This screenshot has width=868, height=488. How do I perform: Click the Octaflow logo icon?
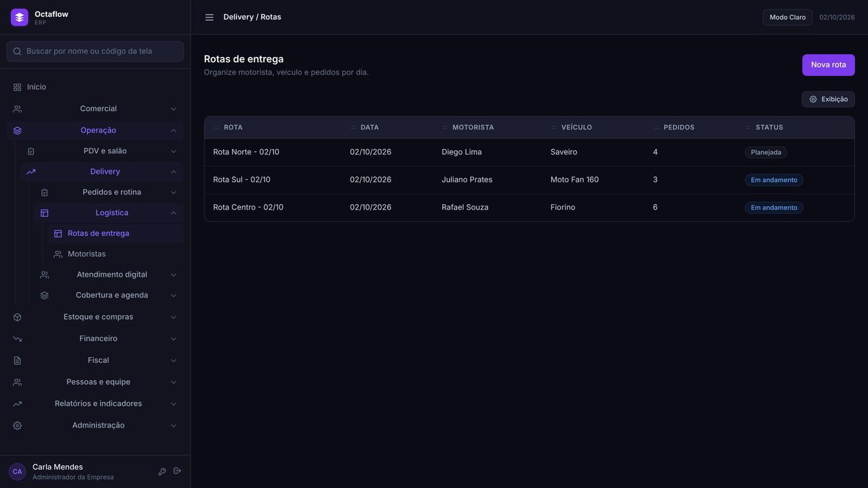[20, 18]
